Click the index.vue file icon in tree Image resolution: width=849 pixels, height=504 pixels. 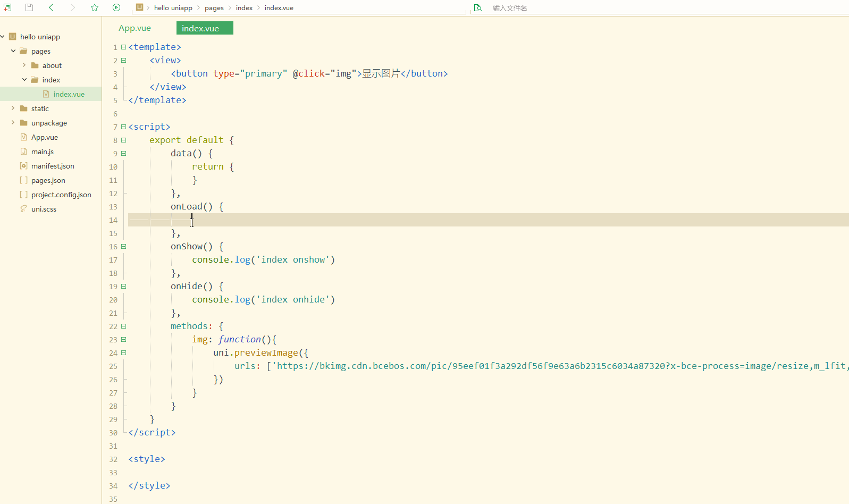46,94
